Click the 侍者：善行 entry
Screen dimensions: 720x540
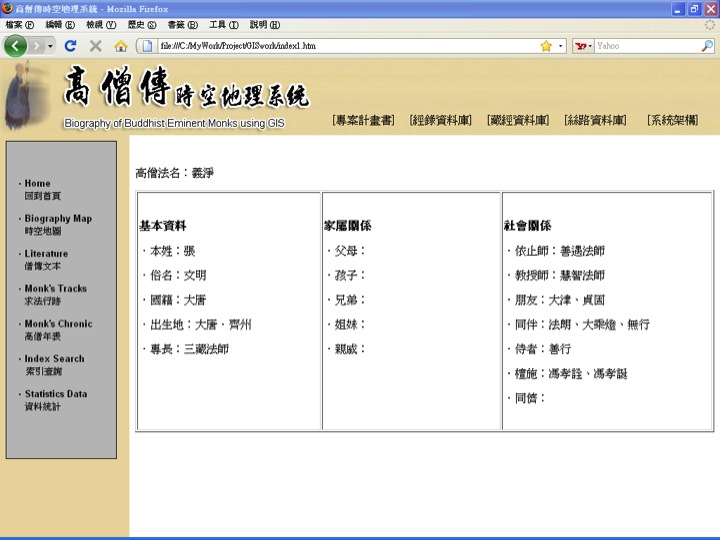[x=542, y=349]
